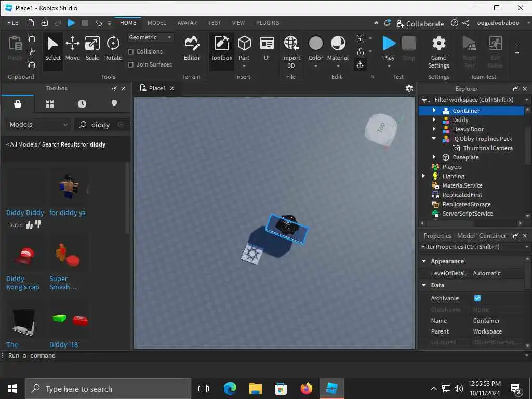Collapse the IQ Obby Trophies Pack

434,138
